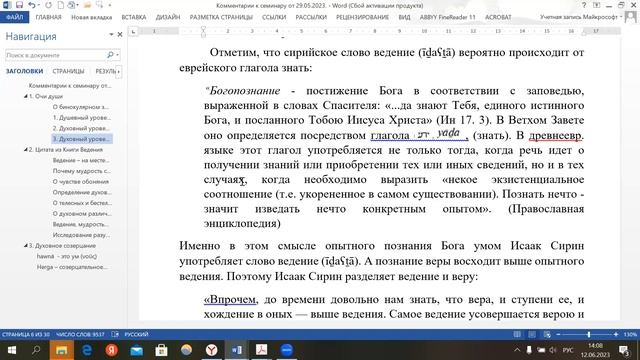Click page count 'СТРАНИЦА 6 ИЗ 30'
Image resolution: width=640 pixels, height=360 pixels.
pyautogui.click(x=26, y=334)
